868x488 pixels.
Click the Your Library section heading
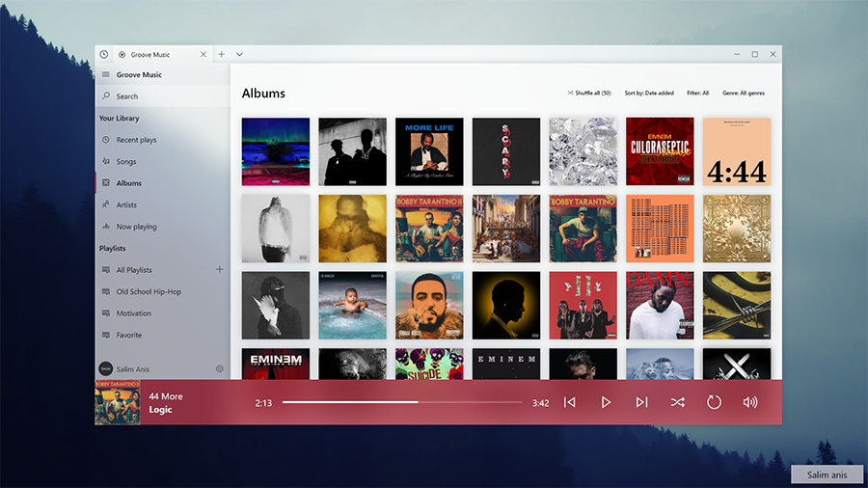[119, 118]
